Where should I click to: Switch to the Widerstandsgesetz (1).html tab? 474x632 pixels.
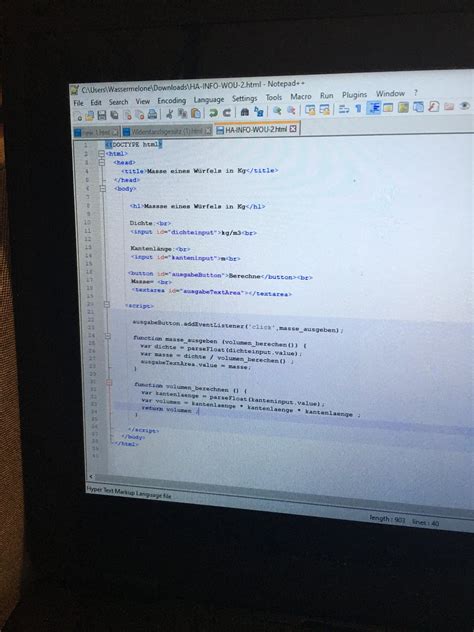point(166,131)
